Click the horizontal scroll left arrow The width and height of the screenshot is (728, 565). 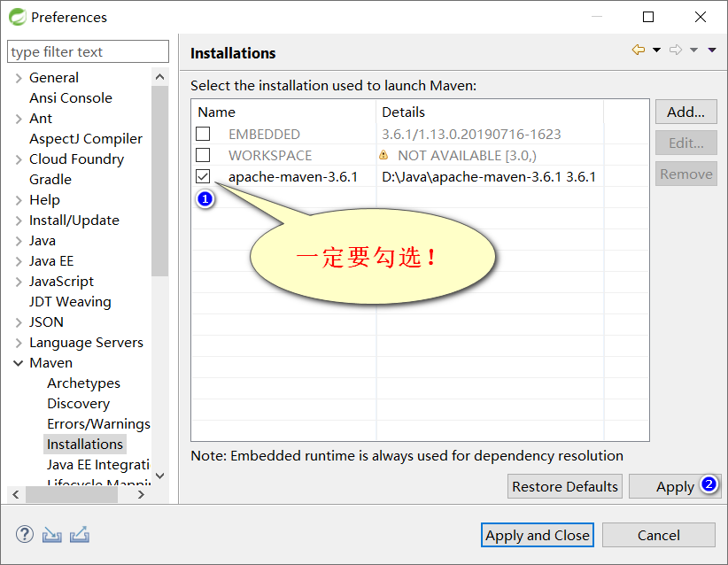16,494
